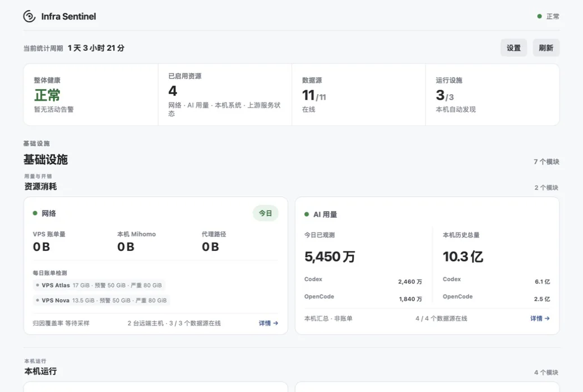This screenshot has width=583, height=392.
Task: Select the 运行设施 3/3 summary card
Action: pos(492,95)
